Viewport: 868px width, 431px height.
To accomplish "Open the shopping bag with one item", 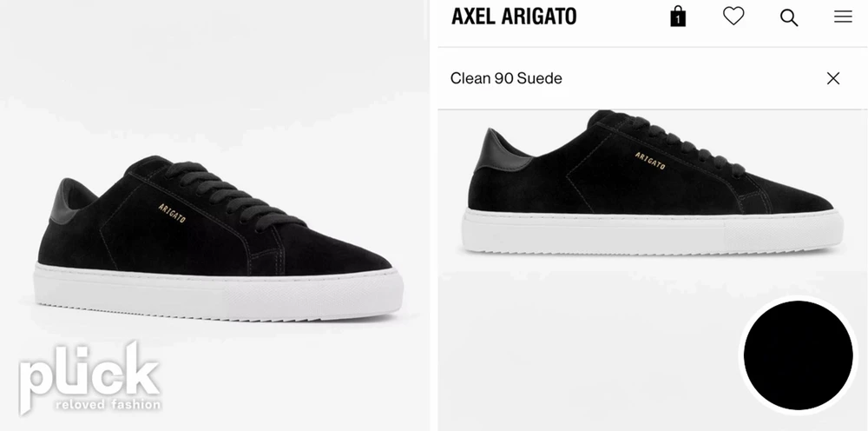I will tap(678, 17).
